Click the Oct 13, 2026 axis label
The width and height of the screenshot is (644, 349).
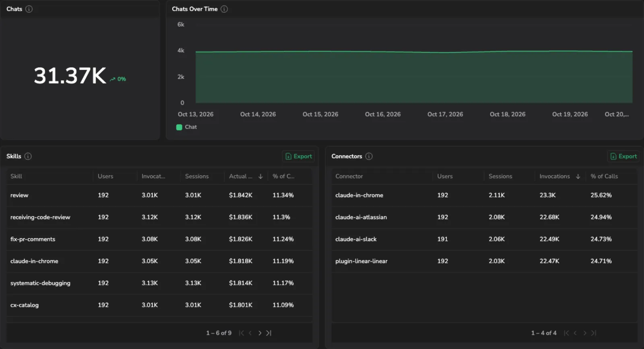click(196, 114)
